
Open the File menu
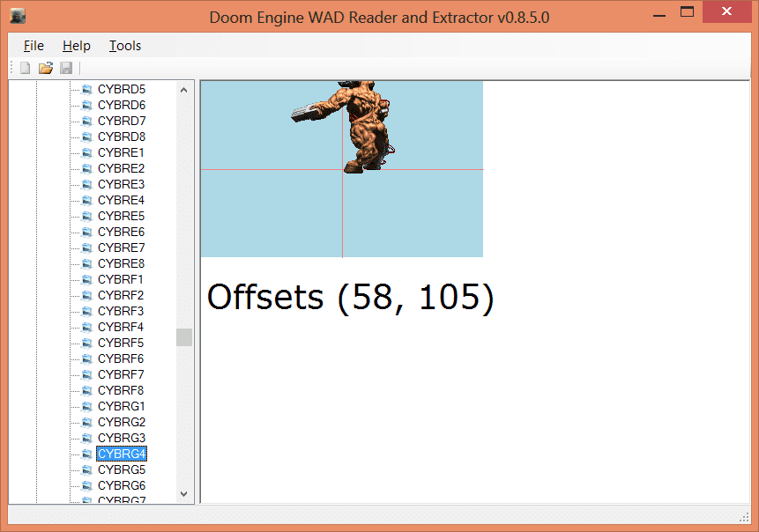(33, 46)
